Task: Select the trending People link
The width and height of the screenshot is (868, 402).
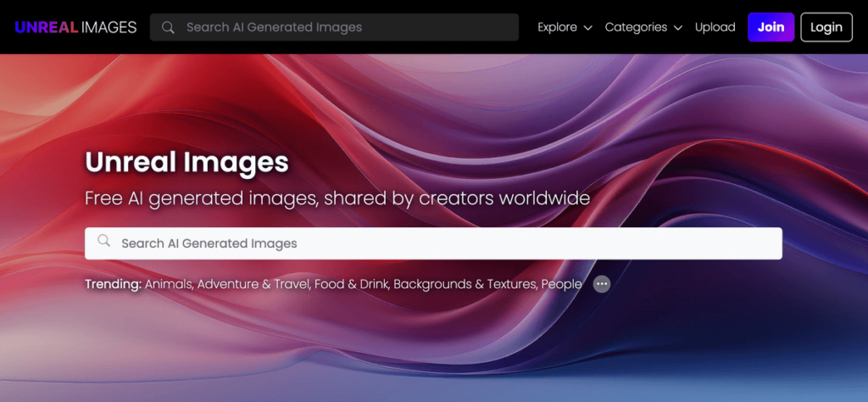Action: click(x=561, y=285)
